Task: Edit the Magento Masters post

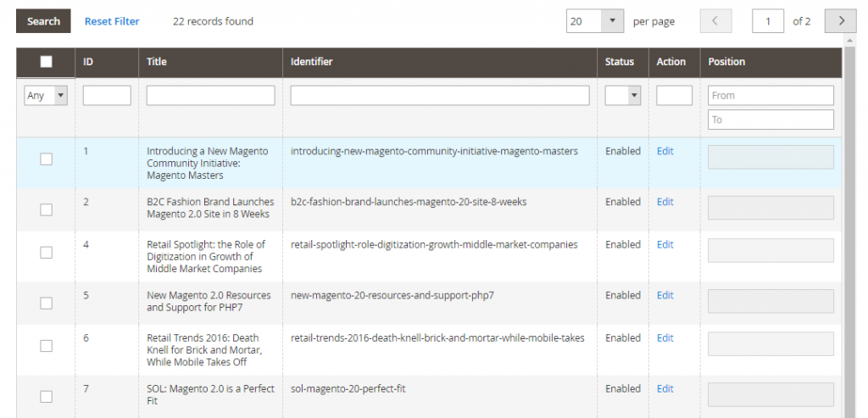Action: click(x=665, y=151)
